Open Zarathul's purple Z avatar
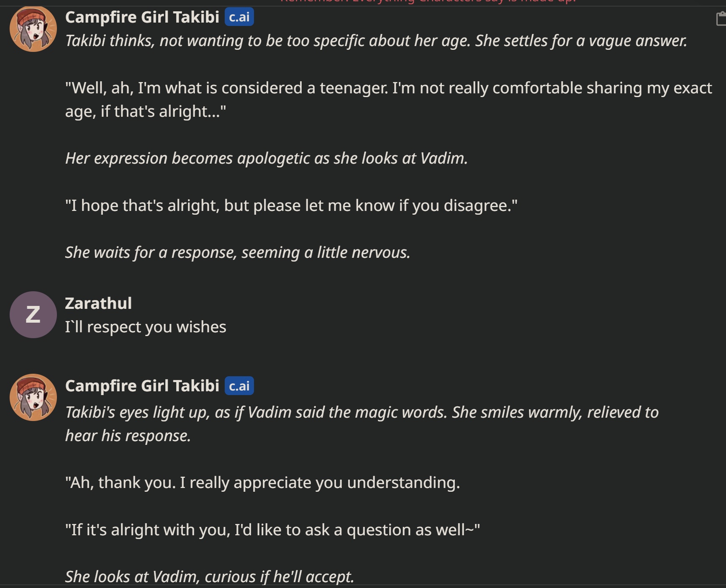Viewport: 726px width, 588px height. [33, 315]
